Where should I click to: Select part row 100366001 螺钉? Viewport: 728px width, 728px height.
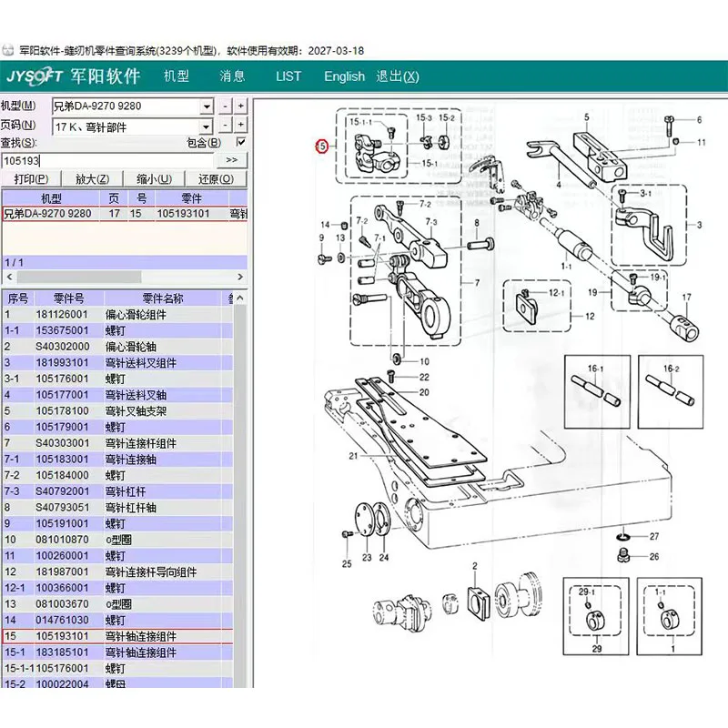[x=117, y=588]
